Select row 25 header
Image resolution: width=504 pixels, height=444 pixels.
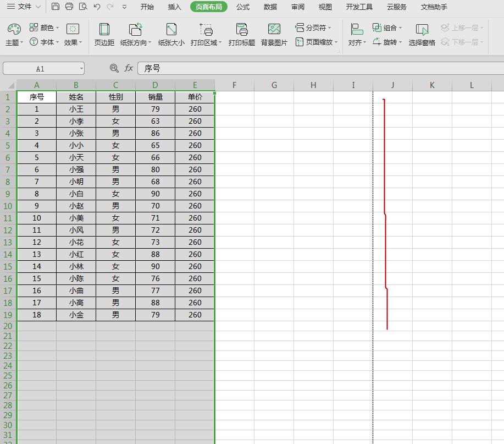point(8,375)
